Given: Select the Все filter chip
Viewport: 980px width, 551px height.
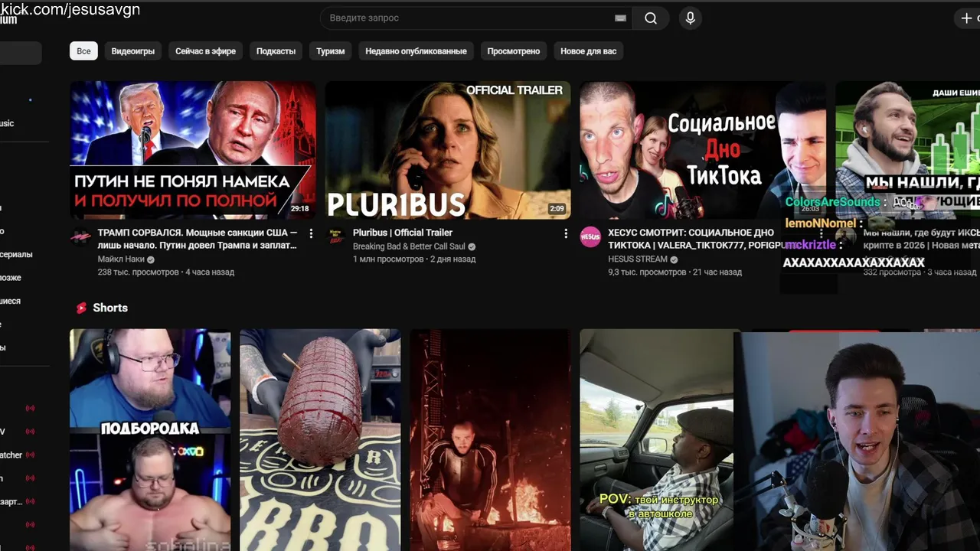Looking at the screenshot, I should 83,51.
